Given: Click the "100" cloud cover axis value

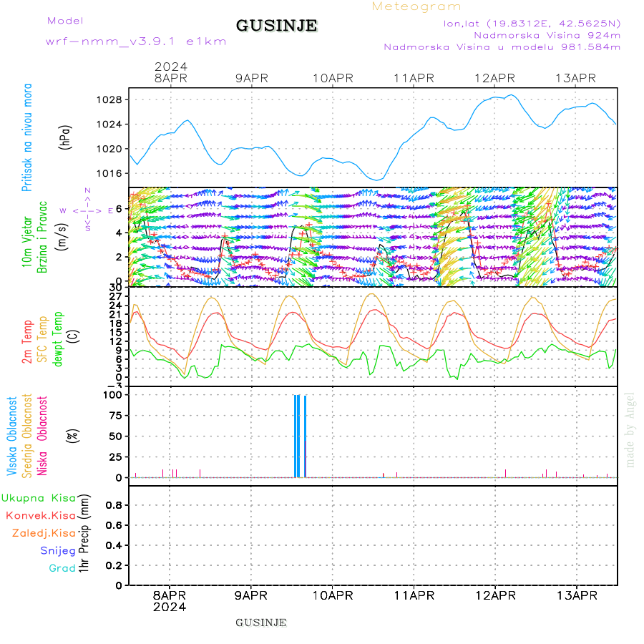Looking at the screenshot, I should click(112, 395).
